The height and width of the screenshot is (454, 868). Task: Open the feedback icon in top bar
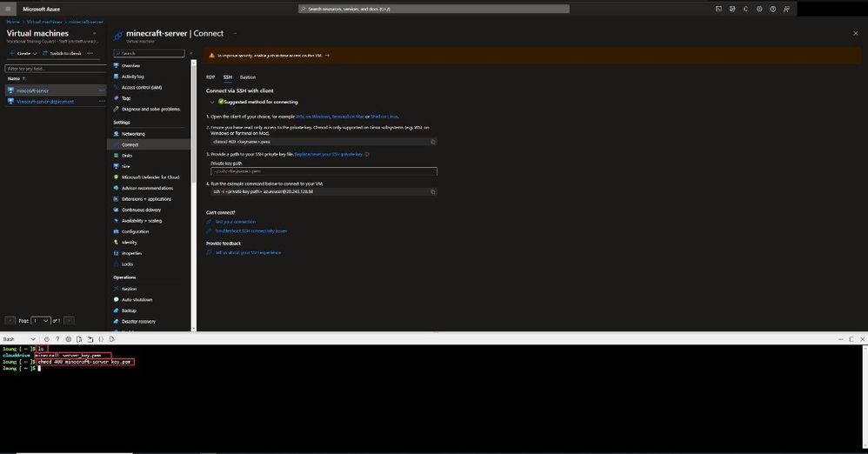(x=786, y=9)
